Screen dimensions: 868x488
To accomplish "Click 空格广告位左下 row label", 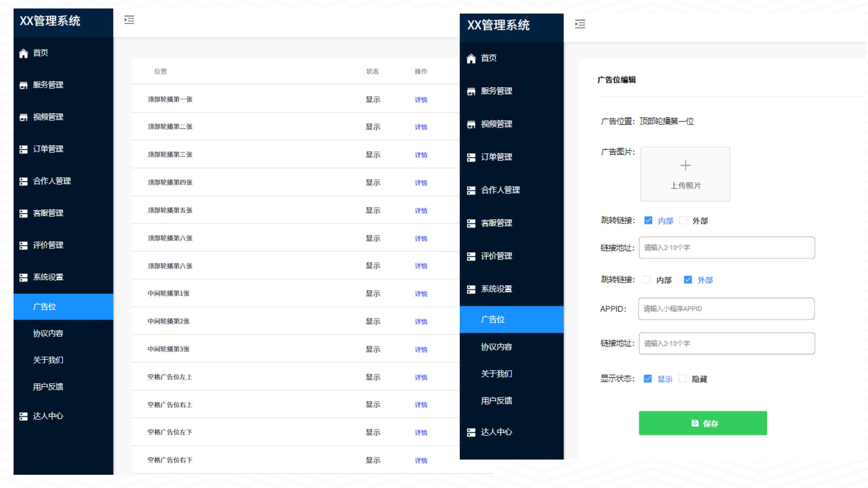I will click(x=170, y=432).
